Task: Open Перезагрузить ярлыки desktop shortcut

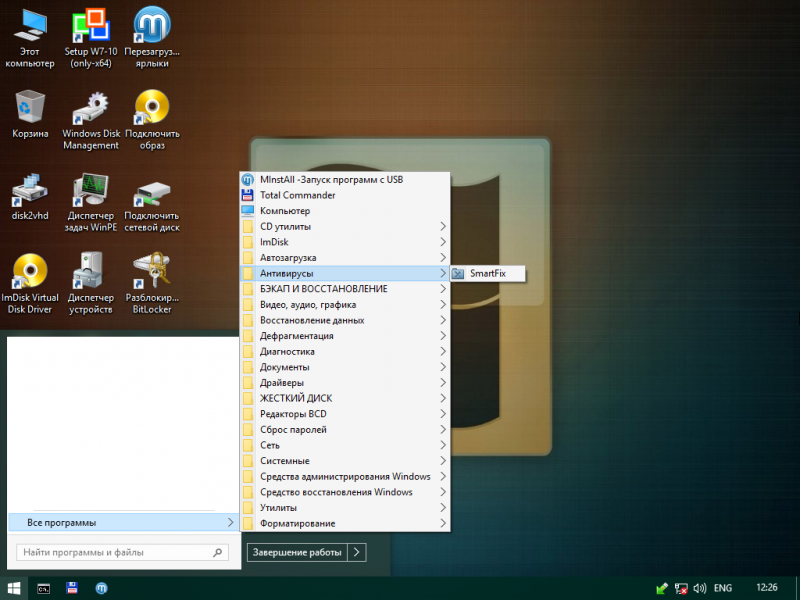Action: [x=152, y=38]
